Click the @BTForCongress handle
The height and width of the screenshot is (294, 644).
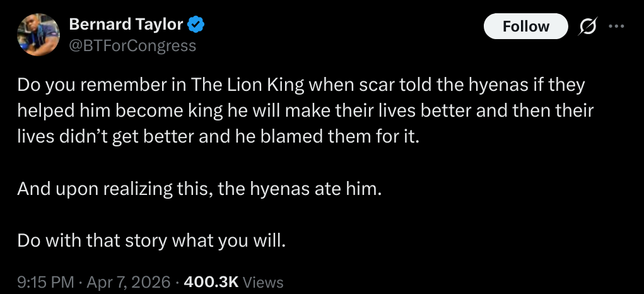click(x=132, y=45)
